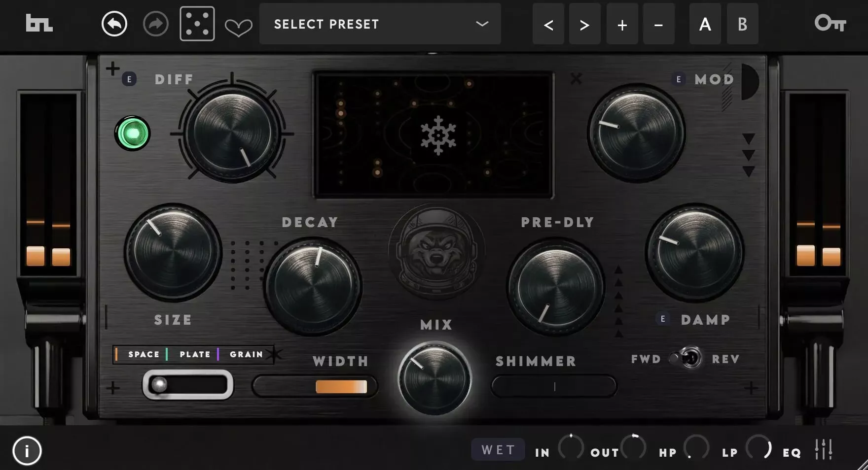Toggle the WET button at the bottom
The width and height of the screenshot is (868, 470).
pyautogui.click(x=498, y=449)
